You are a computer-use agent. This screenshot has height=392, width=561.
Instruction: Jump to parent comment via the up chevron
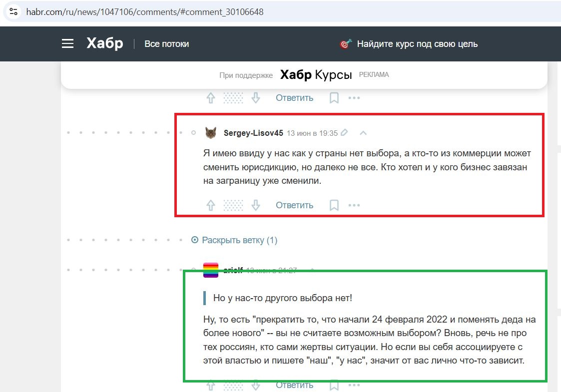click(x=363, y=133)
